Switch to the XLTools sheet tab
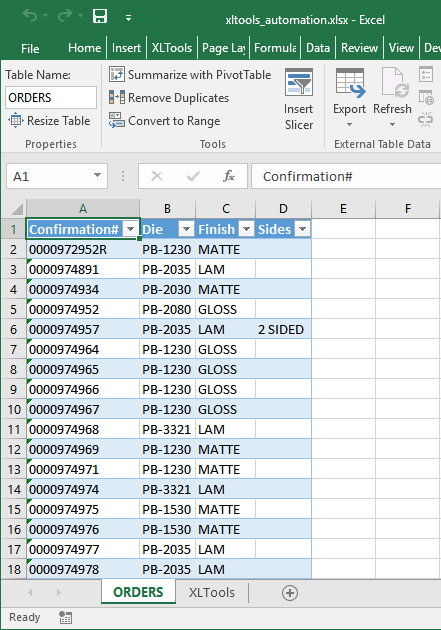This screenshot has width=441, height=630. [212, 593]
